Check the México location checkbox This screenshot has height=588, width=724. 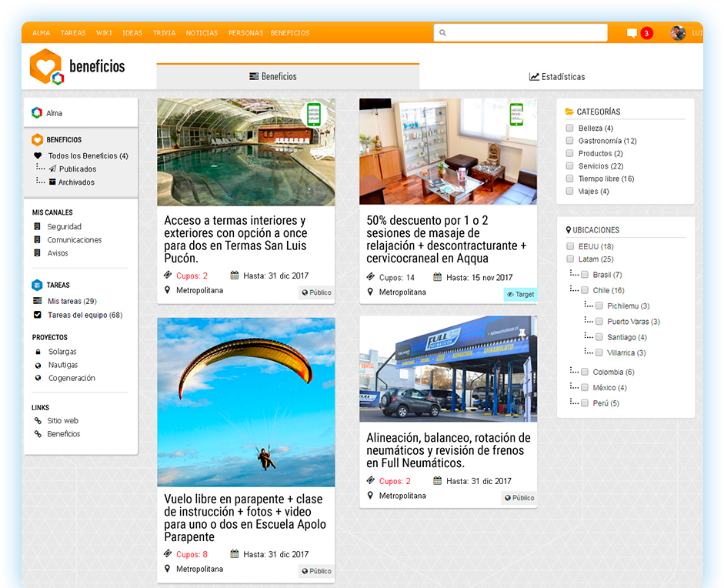click(x=585, y=388)
